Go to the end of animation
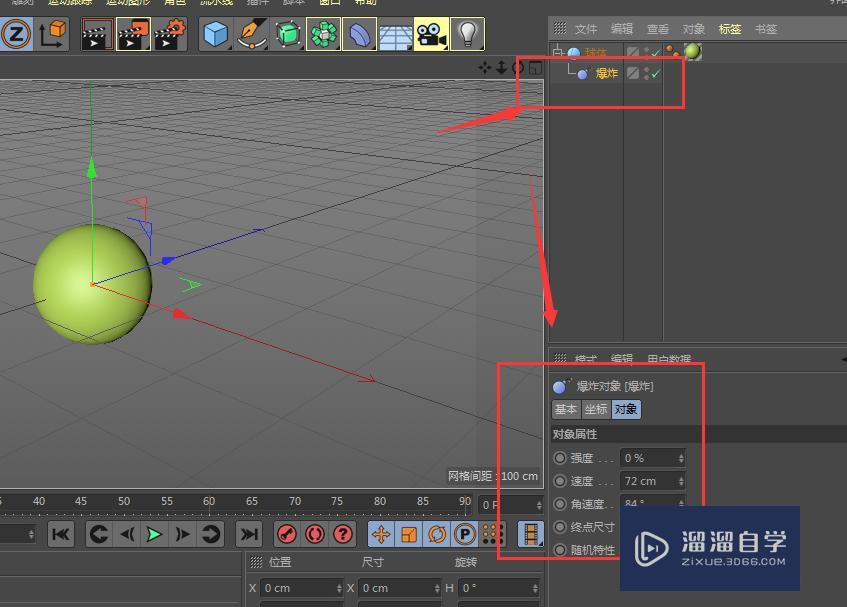 coord(248,535)
